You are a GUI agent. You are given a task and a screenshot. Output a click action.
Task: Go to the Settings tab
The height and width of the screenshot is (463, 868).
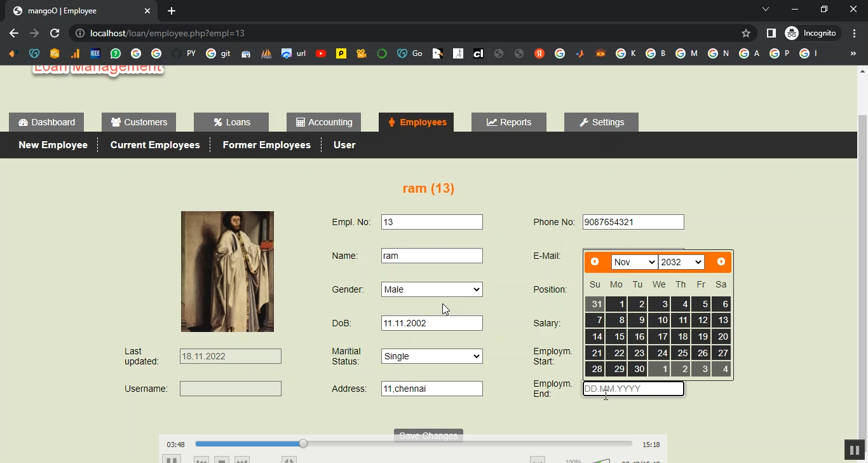click(601, 122)
